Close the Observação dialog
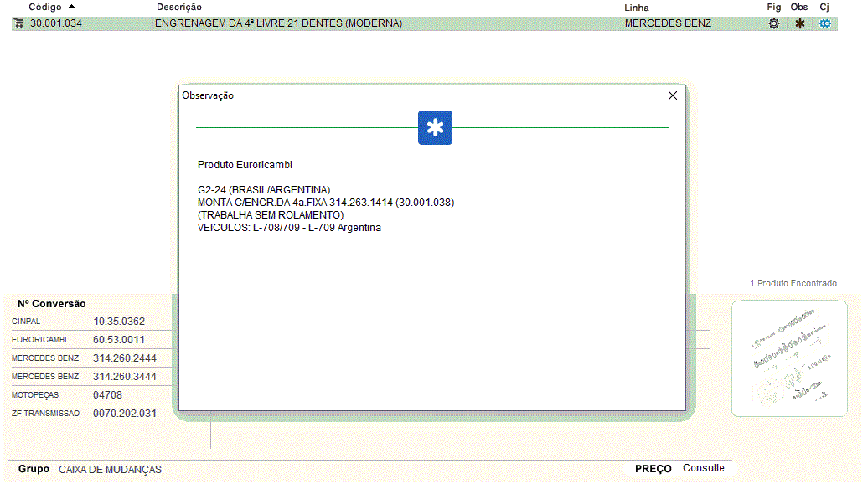Image resolution: width=868 pixels, height=489 pixels. point(672,95)
